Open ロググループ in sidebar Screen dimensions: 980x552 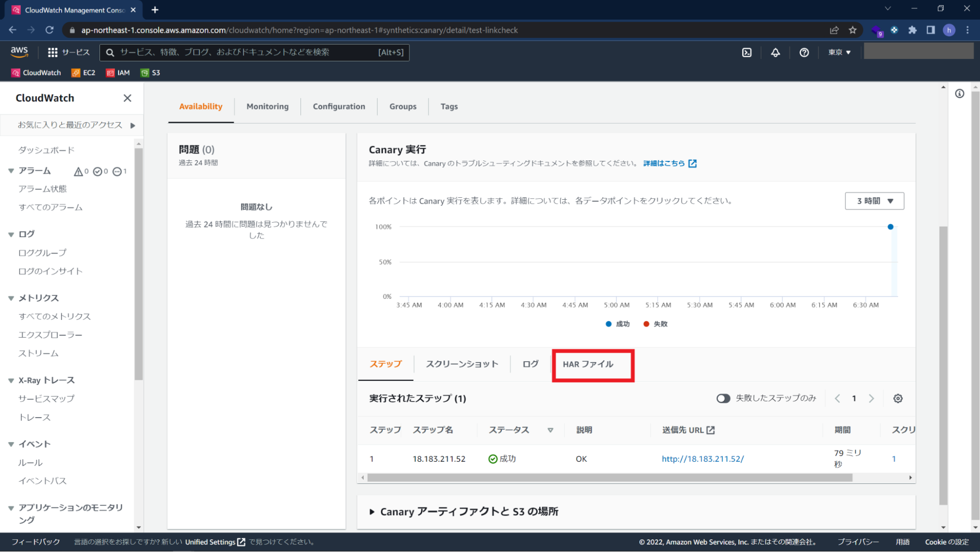click(42, 253)
